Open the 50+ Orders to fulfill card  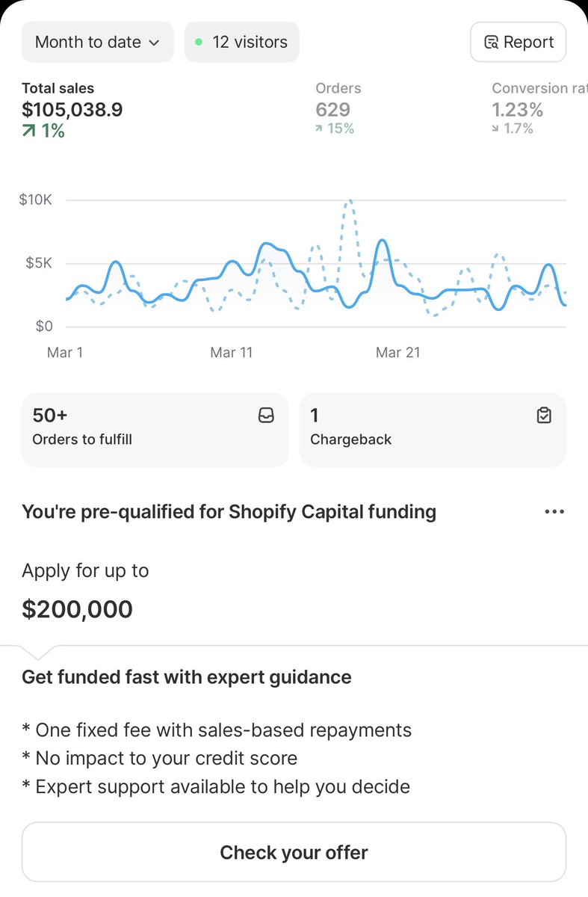pyautogui.click(x=155, y=430)
